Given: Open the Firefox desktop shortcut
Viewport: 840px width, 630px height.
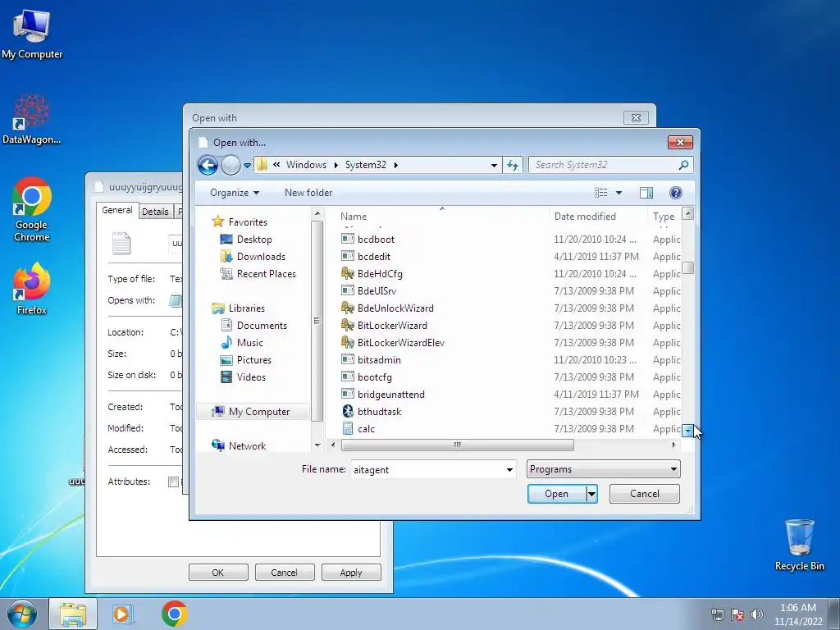Looking at the screenshot, I should pos(32,289).
